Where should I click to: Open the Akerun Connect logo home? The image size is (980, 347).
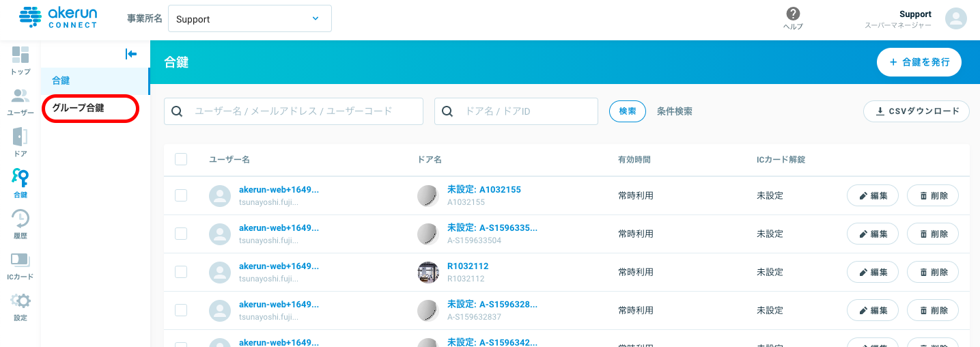[57, 18]
